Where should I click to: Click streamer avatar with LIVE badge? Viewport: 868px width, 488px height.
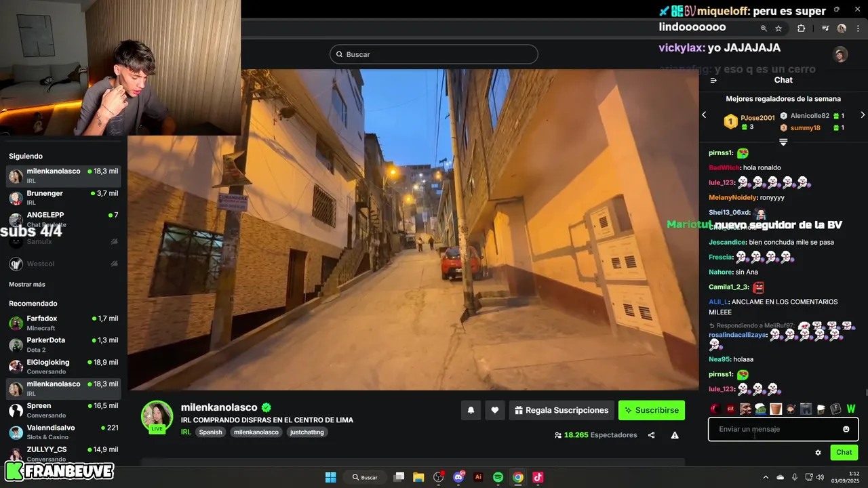tap(157, 417)
